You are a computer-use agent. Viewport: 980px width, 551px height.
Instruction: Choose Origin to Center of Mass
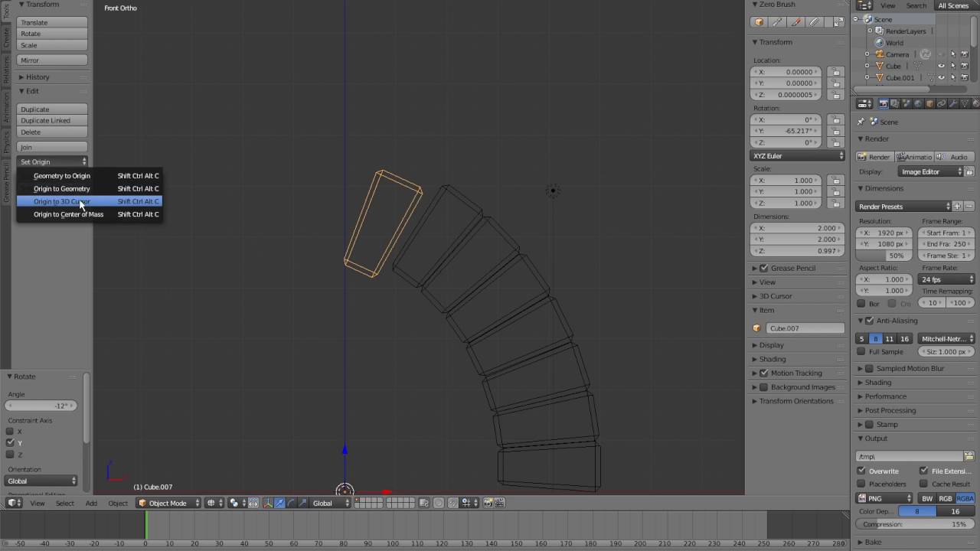[x=90, y=214]
